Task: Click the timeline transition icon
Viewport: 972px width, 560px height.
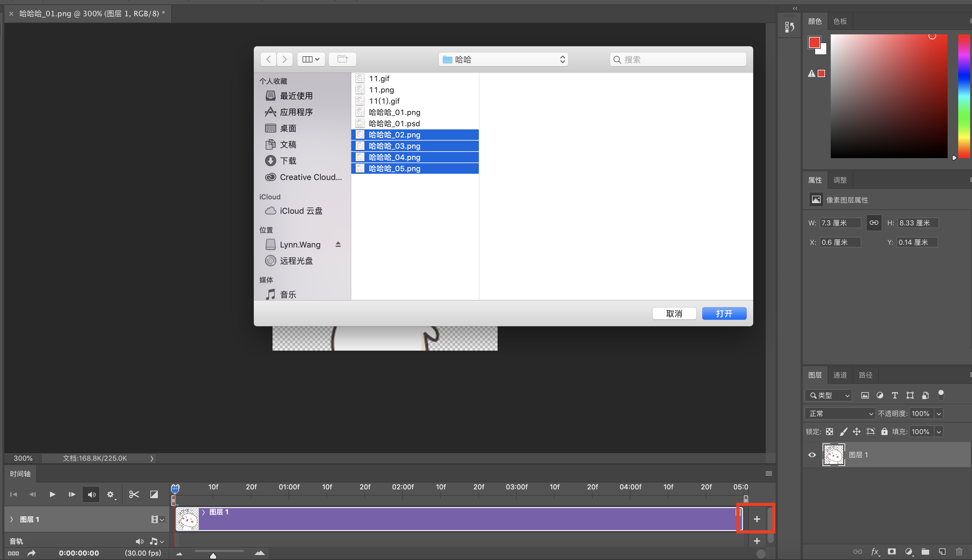Action: [154, 495]
